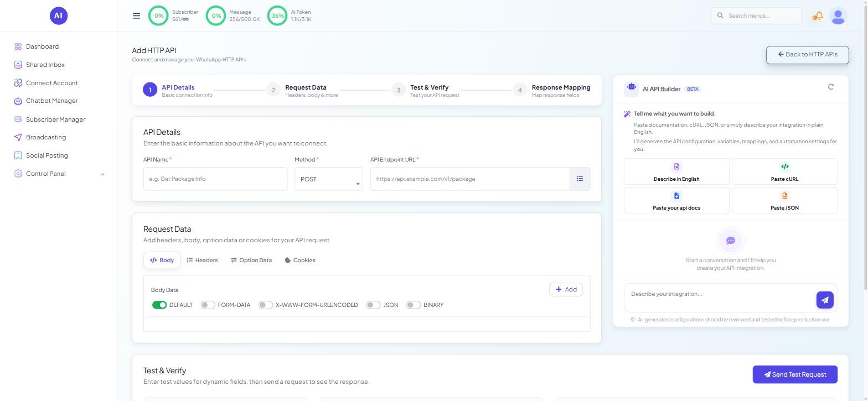Click the Describe your integration textbox
This screenshot has width=868, height=401.
click(x=720, y=299)
